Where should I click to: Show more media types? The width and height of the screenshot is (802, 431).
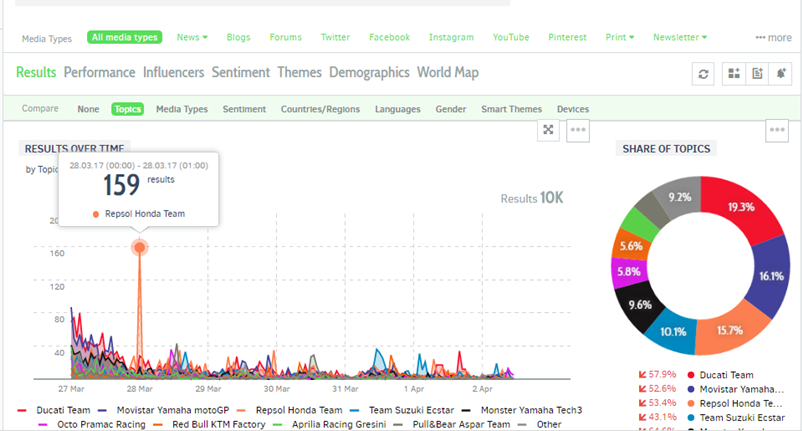(773, 38)
